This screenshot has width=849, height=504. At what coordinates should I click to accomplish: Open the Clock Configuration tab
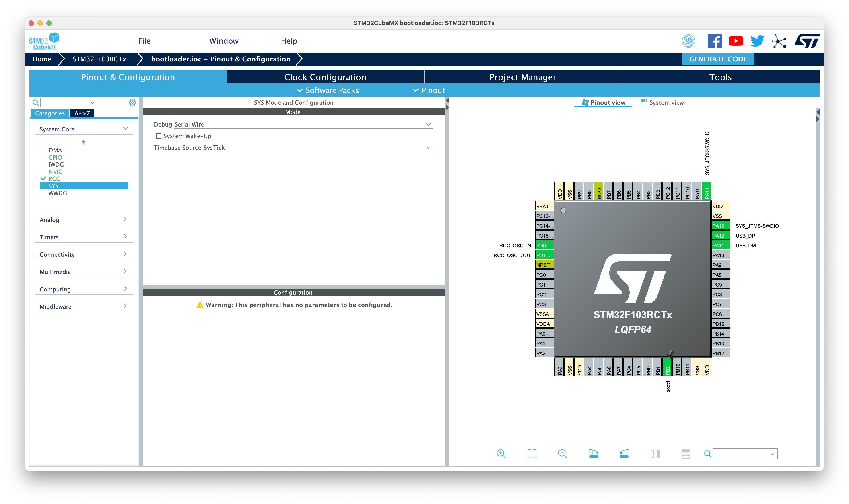pyautogui.click(x=325, y=77)
